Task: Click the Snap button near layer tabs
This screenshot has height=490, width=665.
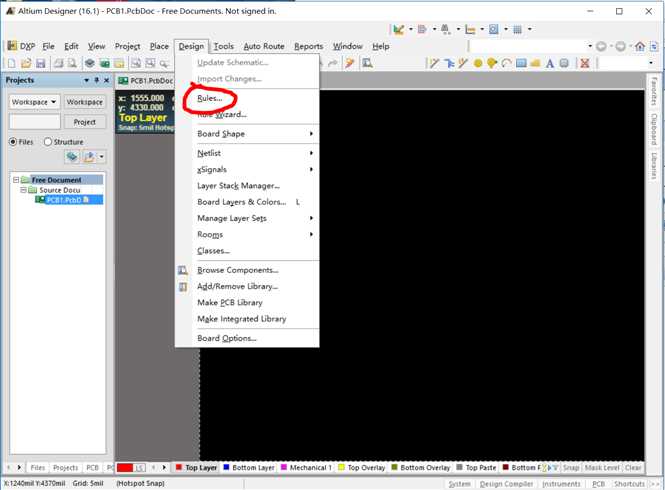Action: 571,468
